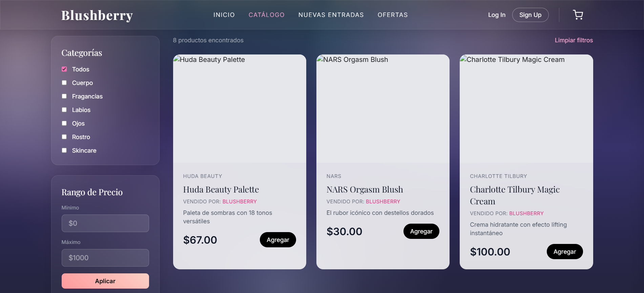Click the $67.00 price text
644x293 pixels.
coord(200,240)
